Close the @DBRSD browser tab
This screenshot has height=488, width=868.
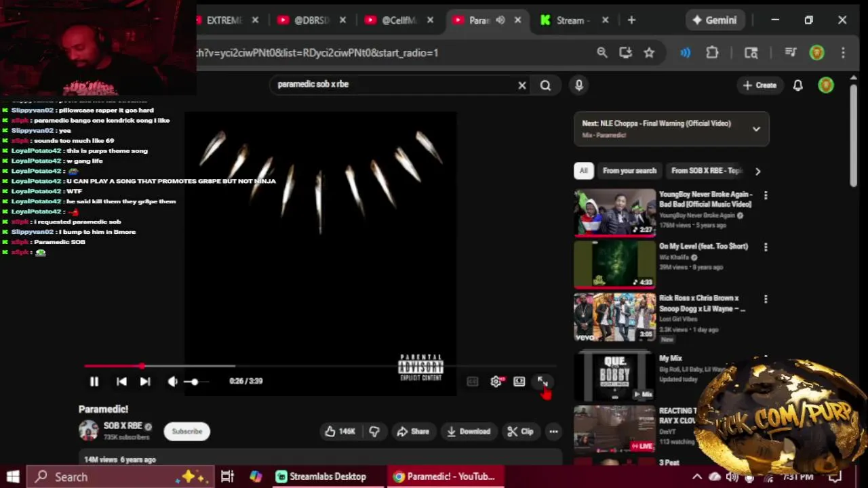[342, 20]
